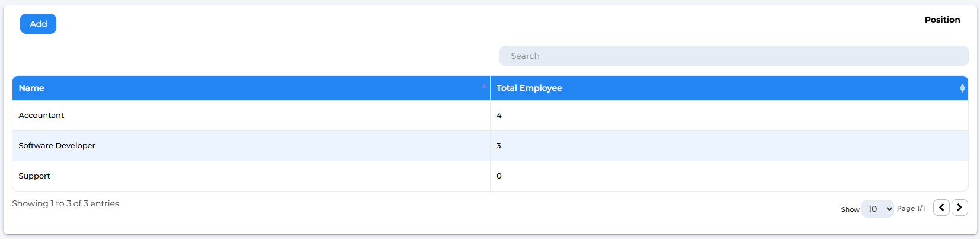The height and width of the screenshot is (239, 980).
Task: Click the Total Employee sort arrows icon
Action: pos(962,88)
